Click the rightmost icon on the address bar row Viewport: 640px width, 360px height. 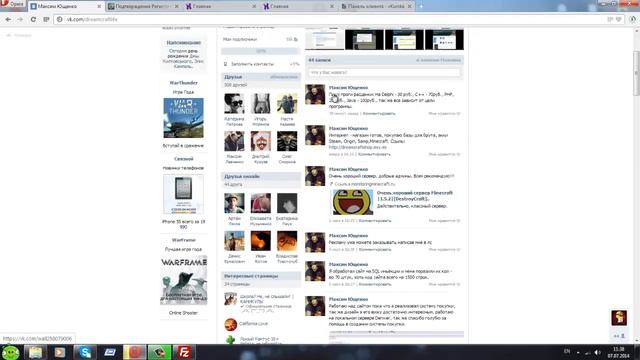(x=633, y=19)
